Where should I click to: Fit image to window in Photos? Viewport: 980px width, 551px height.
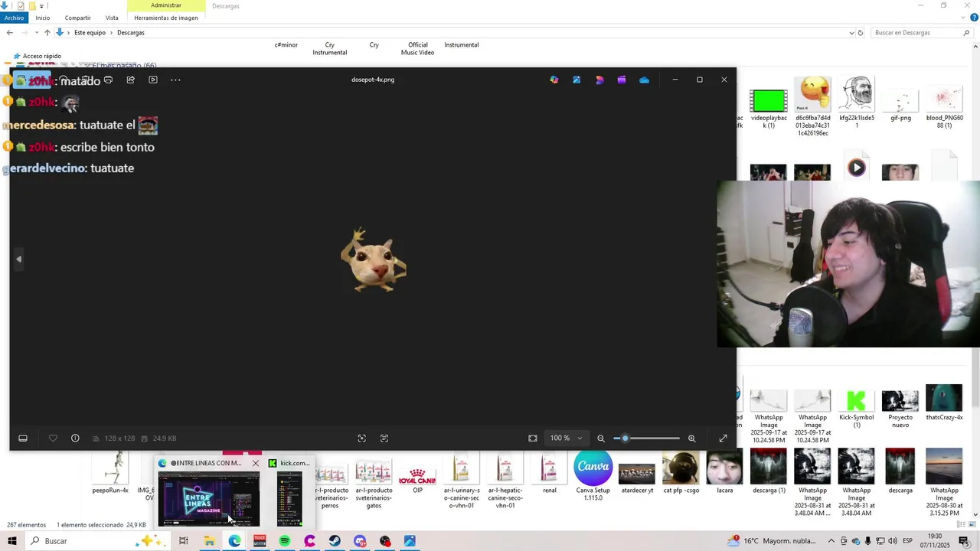coord(533,439)
